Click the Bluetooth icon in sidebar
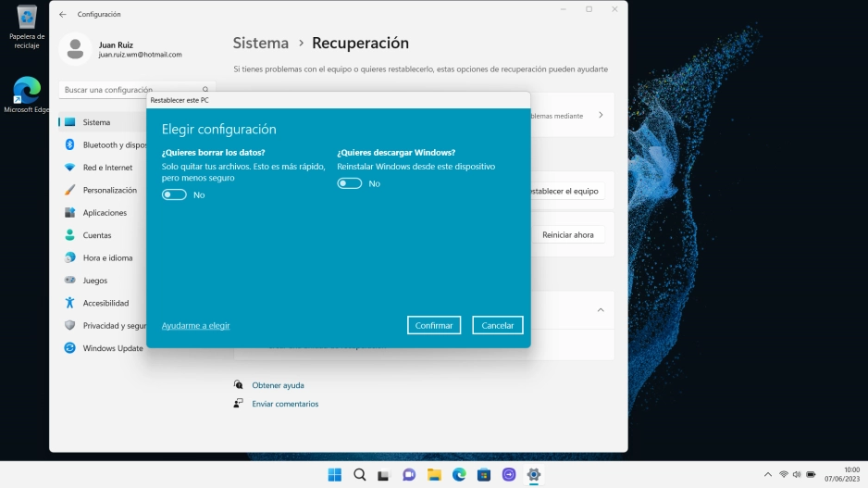 (69, 144)
